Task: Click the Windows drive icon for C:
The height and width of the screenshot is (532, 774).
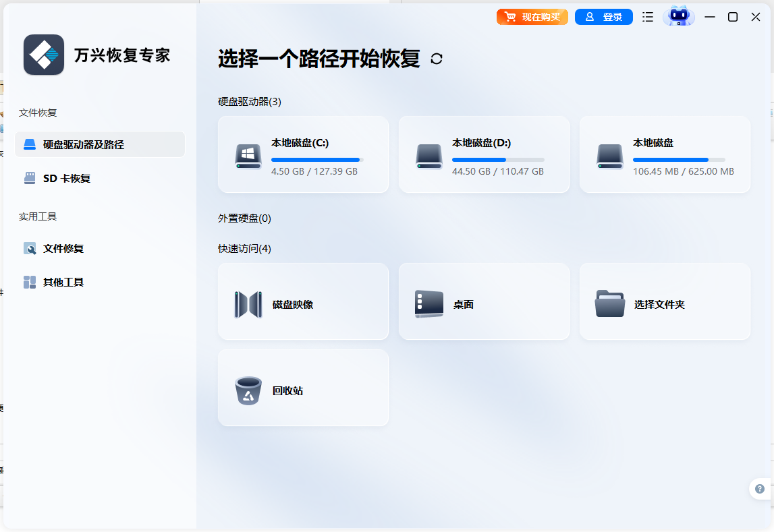Action: [248, 157]
